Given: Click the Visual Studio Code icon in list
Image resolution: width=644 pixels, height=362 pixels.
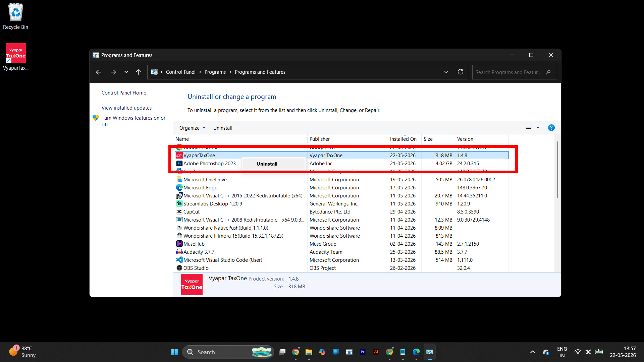Looking at the screenshot, I should 179,260.
